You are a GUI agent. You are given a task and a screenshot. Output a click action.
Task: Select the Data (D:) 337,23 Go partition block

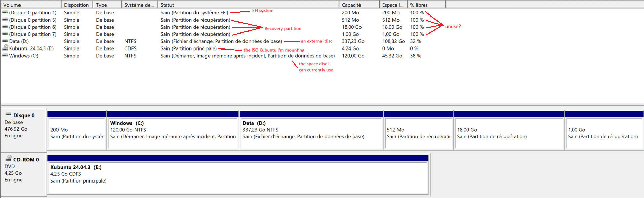[311, 133]
